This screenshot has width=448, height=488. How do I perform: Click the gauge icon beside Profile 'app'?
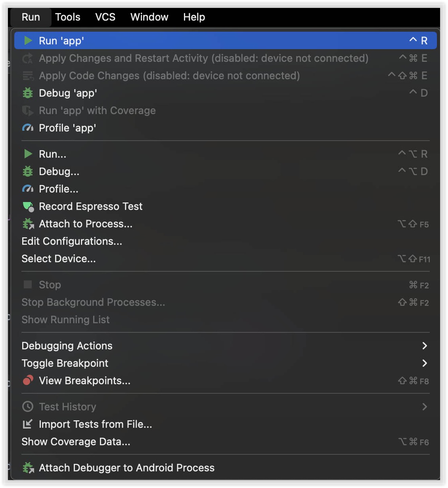(28, 128)
